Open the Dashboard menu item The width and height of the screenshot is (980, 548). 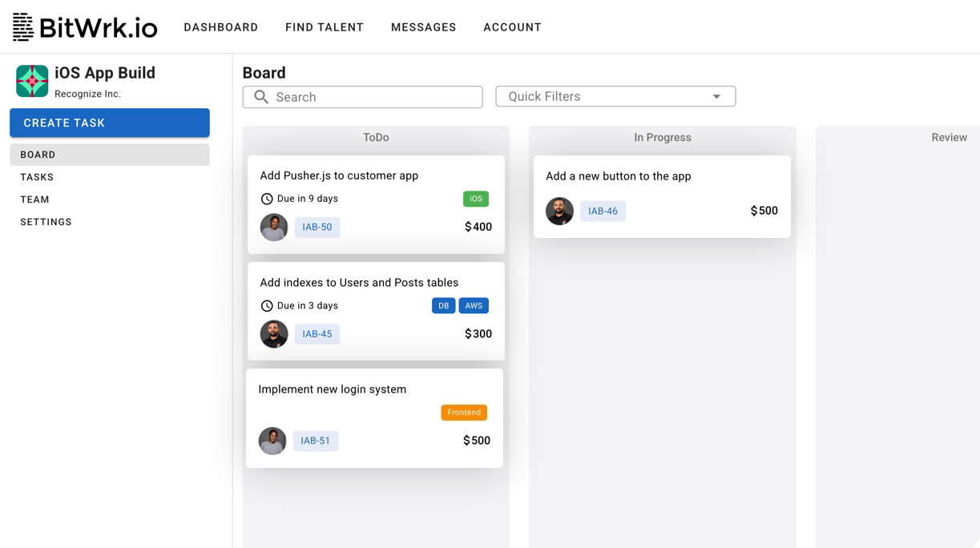[220, 27]
